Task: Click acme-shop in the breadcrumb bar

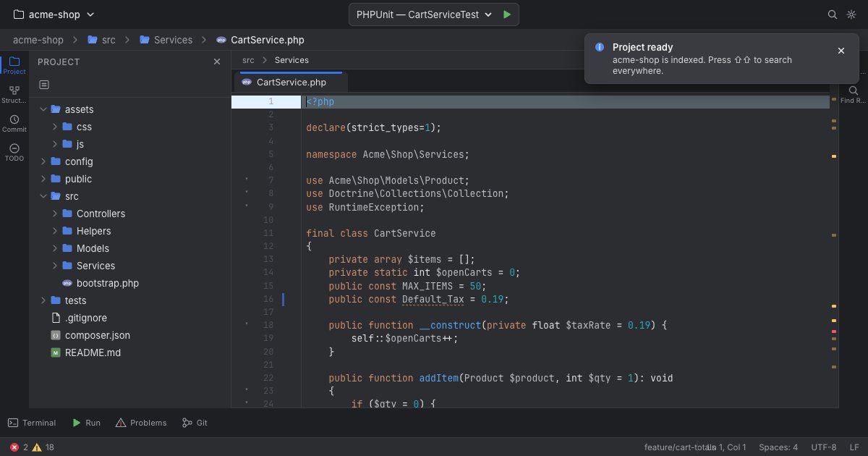Action: tap(38, 40)
